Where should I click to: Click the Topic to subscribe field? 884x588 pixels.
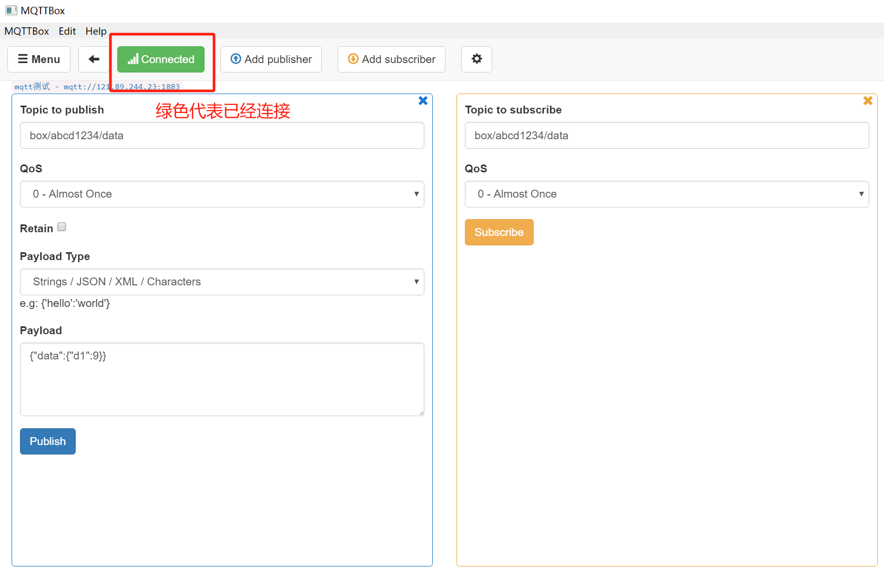[x=667, y=136]
